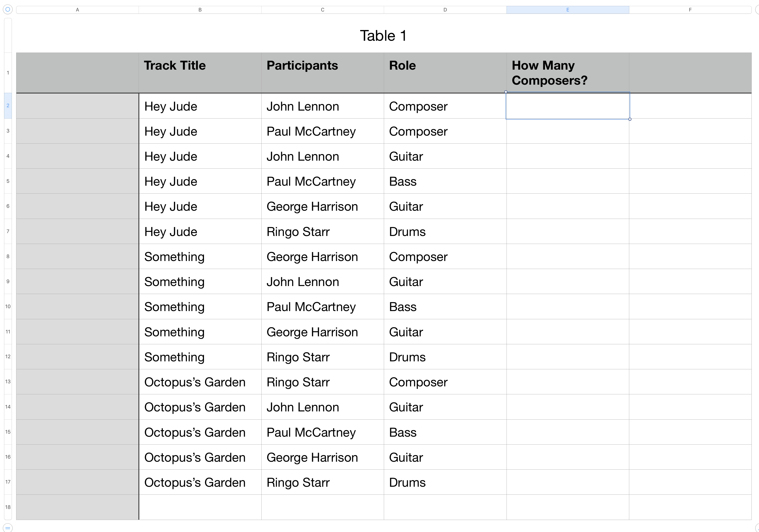Select the Ringo Starr Composer row participant cell
The image size is (759, 532).
pos(322,382)
